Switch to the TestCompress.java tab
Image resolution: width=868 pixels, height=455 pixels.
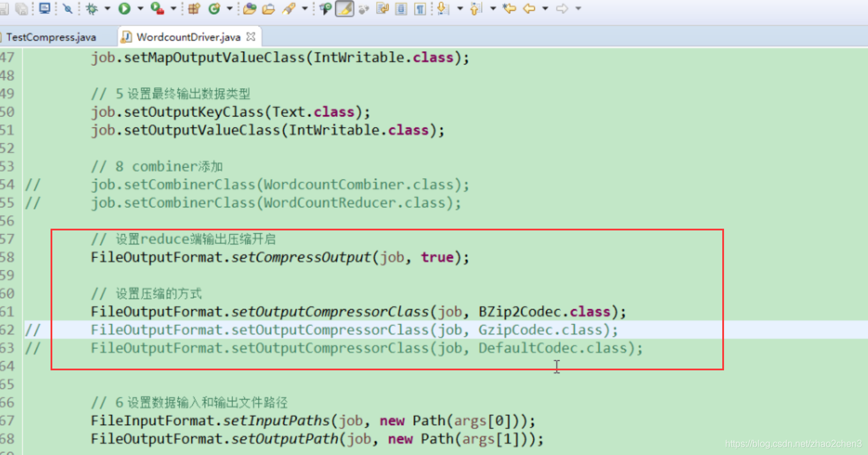point(51,37)
